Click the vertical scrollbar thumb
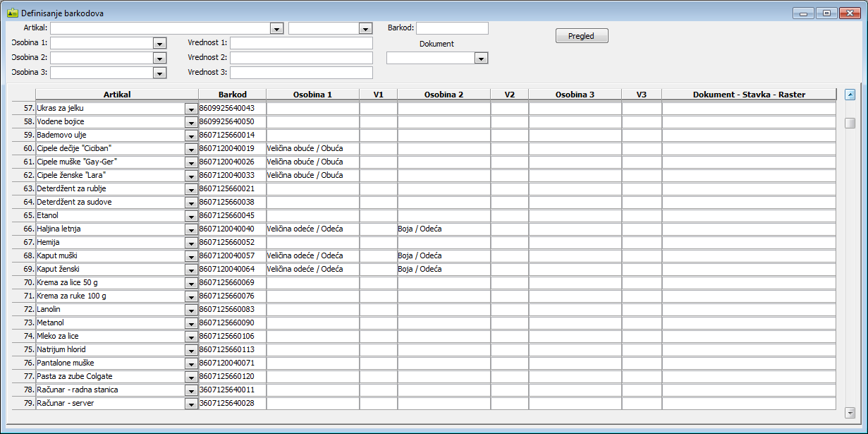 (850, 123)
